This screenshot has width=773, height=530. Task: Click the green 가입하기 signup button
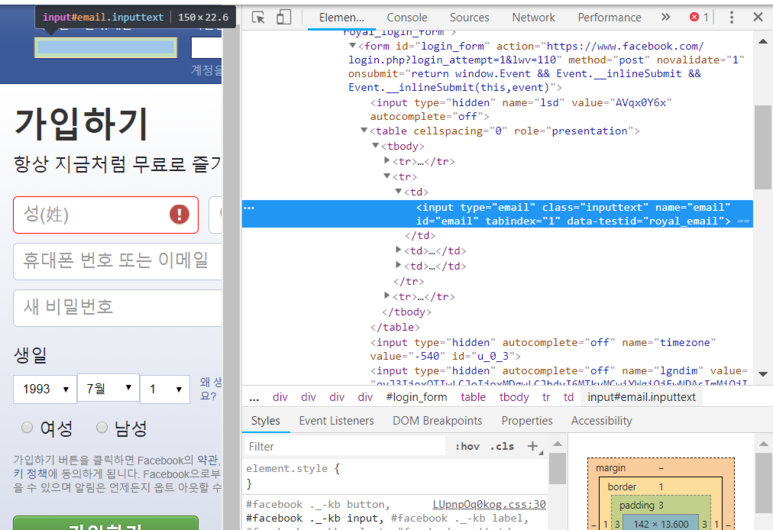106,523
